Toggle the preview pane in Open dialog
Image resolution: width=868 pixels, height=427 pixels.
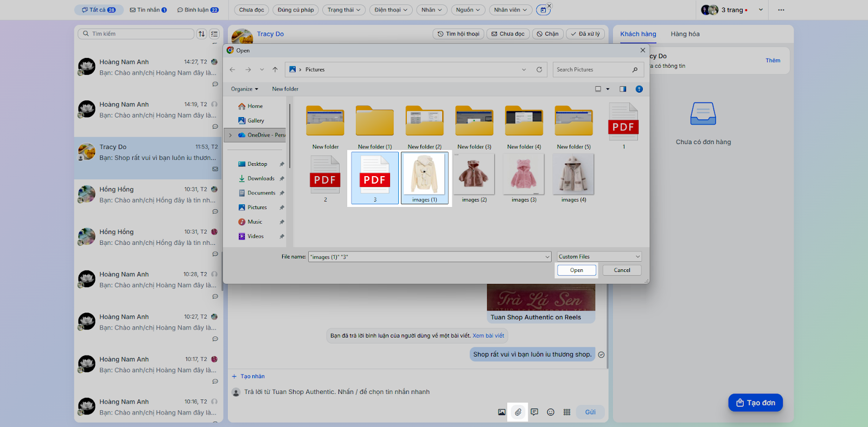(623, 89)
